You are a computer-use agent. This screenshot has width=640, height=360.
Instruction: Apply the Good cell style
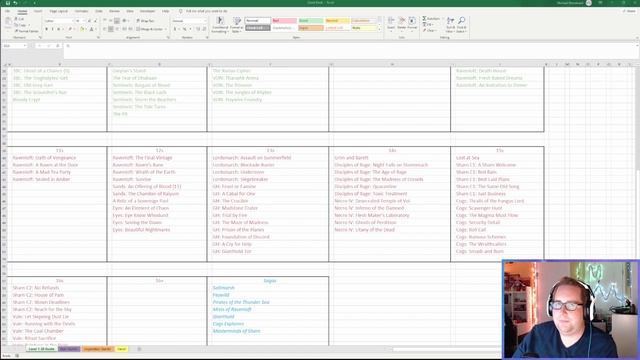tap(311, 20)
